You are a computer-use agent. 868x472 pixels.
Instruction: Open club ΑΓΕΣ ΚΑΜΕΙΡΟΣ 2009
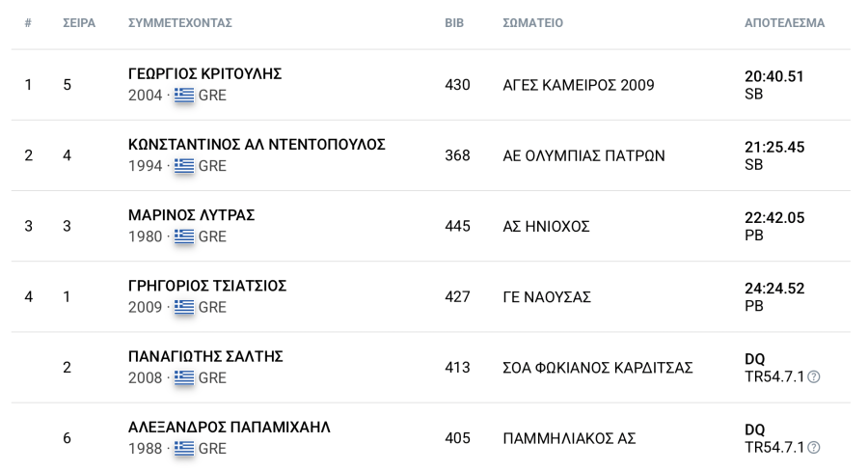point(578,85)
